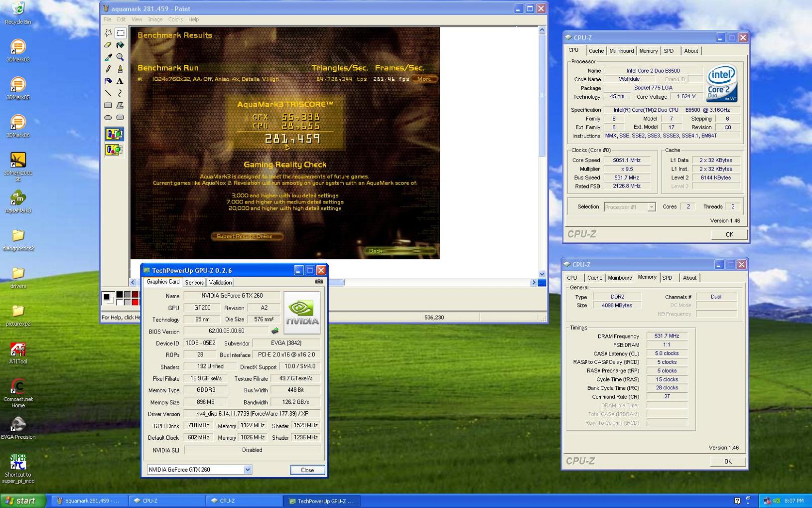Open the Recycle Bin
The image size is (812, 508).
click(x=18, y=13)
